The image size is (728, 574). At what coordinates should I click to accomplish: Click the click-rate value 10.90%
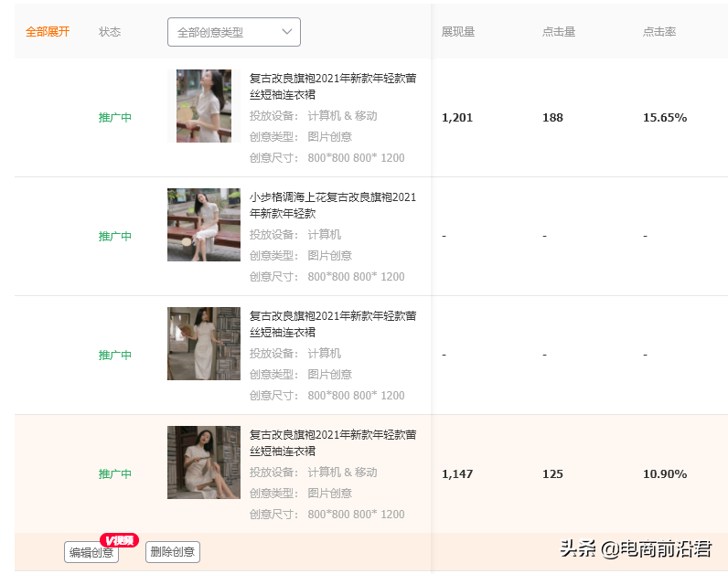pos(665,473)
